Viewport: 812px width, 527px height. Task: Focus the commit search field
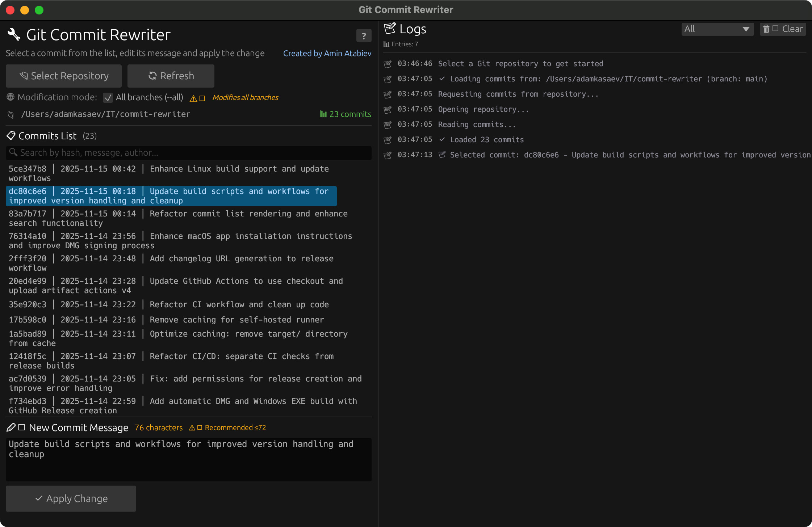click(x=188, y=153)
